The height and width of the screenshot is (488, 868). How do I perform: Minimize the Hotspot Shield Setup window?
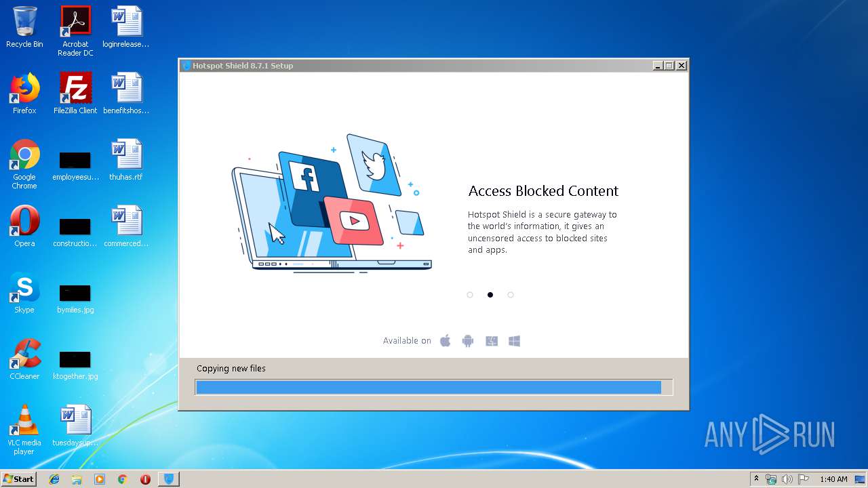658,66
